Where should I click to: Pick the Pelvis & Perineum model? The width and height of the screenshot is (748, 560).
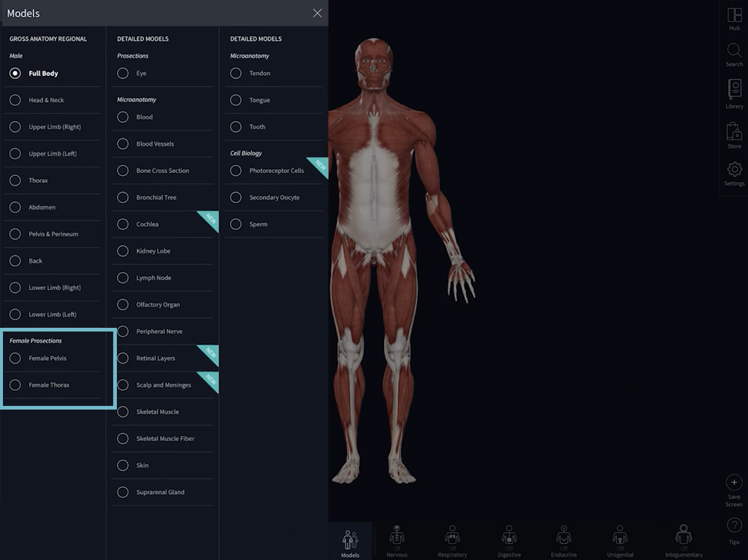coord(15,234)
